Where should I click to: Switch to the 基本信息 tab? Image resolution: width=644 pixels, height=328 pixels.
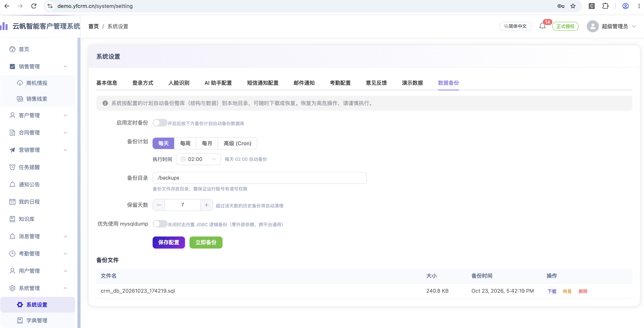[107, 83]
